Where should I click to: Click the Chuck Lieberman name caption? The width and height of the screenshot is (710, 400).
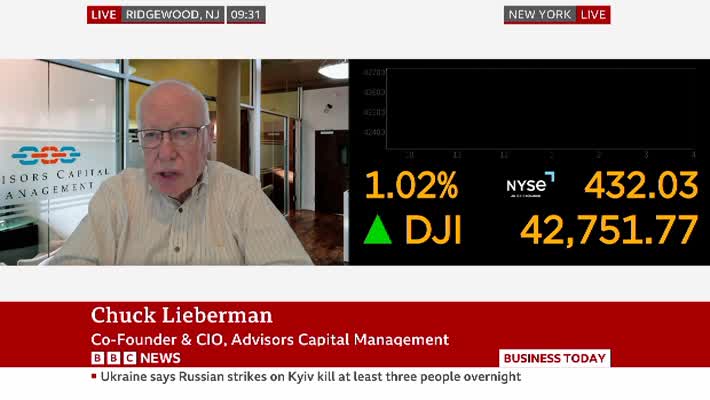[x=182, y=315]
